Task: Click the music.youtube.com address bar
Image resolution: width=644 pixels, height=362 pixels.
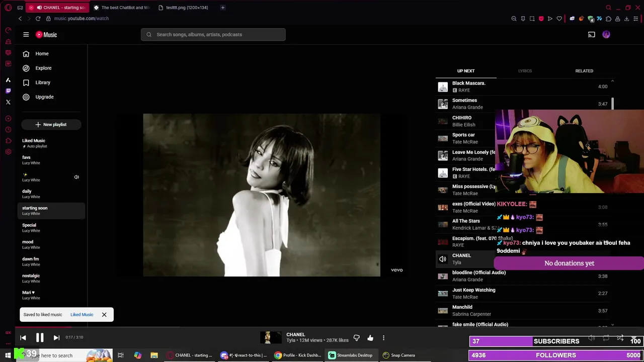Action: click(81, 19)
